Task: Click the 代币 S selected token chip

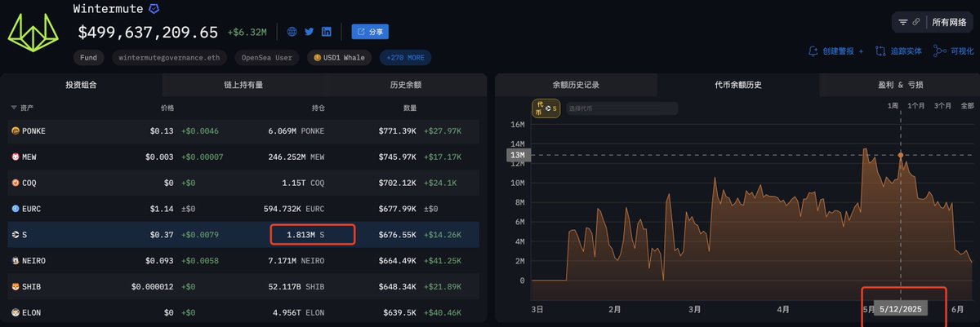Action: coord(546,108)
